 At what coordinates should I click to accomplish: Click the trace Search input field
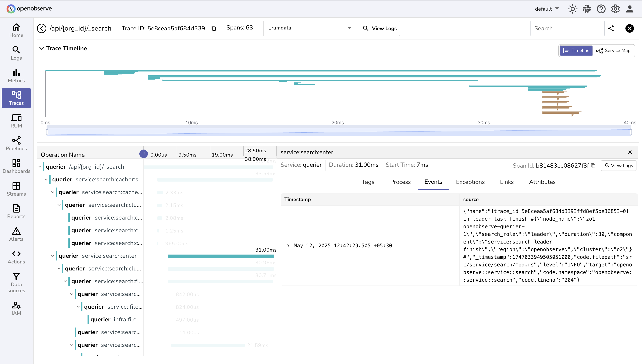click(567, 28)
